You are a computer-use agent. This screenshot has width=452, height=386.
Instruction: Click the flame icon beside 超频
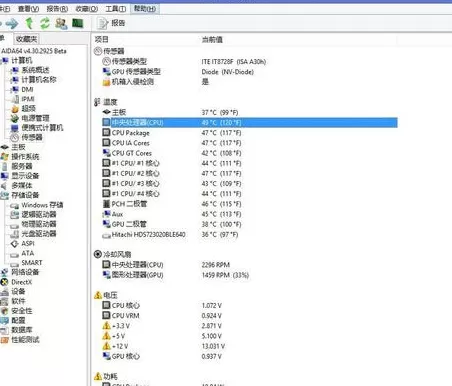pos(15,109)
